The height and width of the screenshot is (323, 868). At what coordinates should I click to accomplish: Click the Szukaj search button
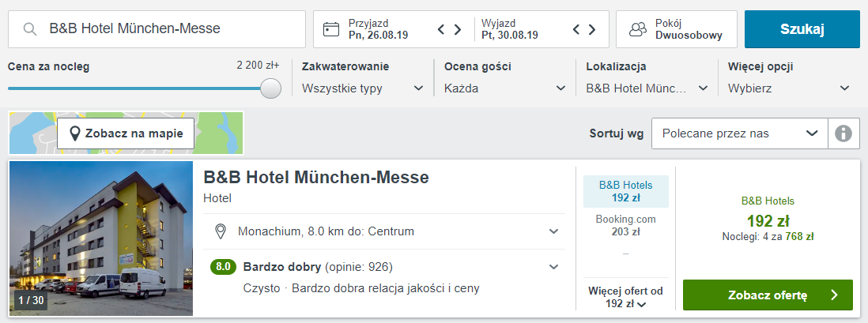click(802, 29)
